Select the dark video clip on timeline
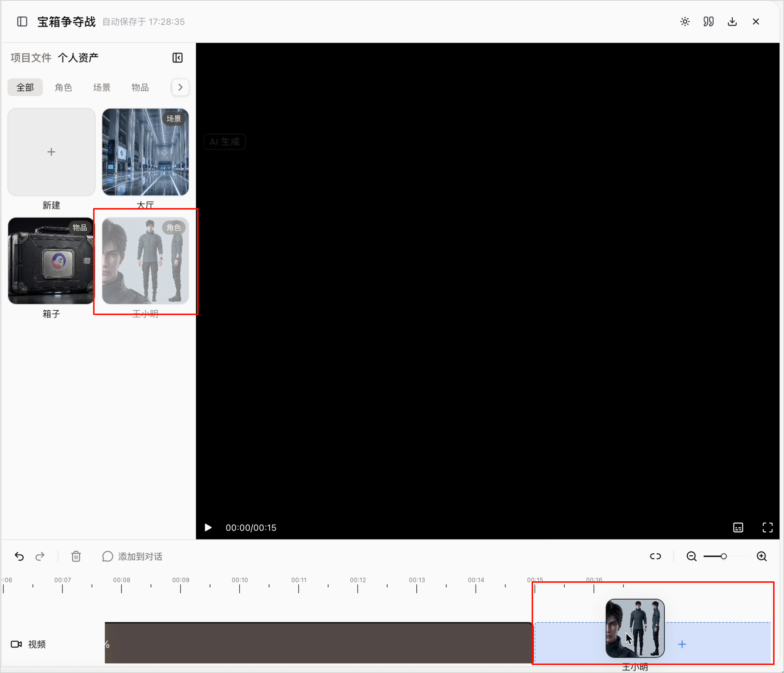This screenshot has height=673, width=784. point(318,643)
